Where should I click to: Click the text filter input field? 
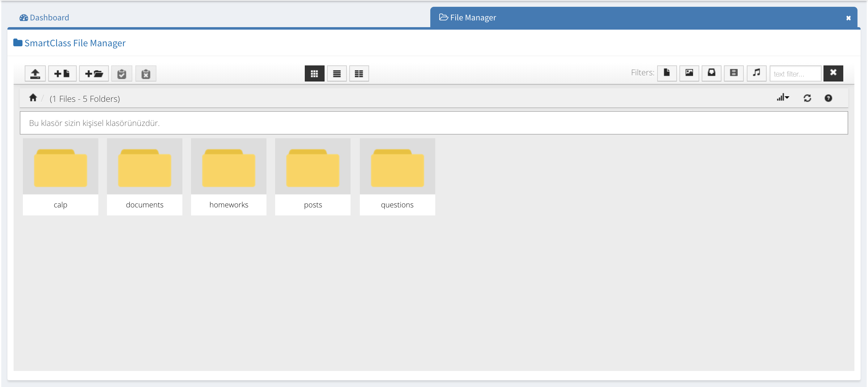tap(795, 74)
